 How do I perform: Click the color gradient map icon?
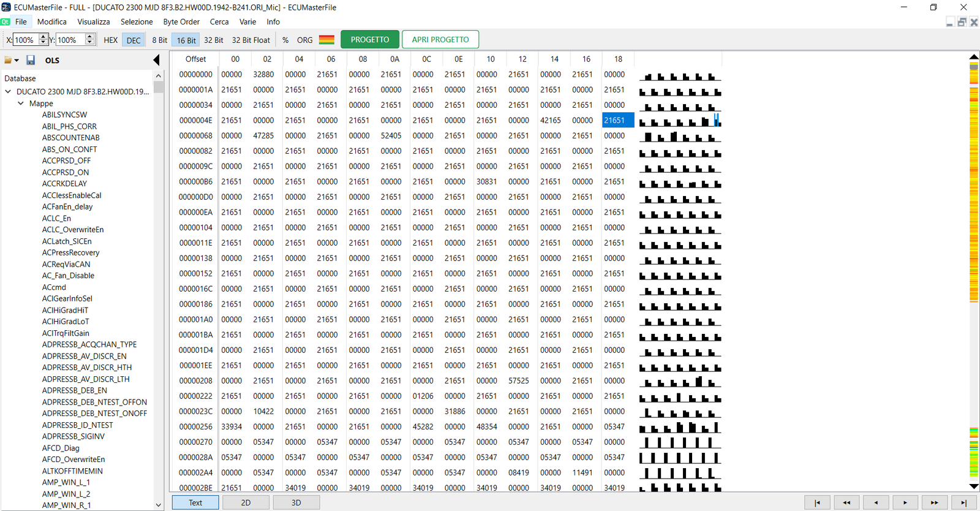pos(327,40)
